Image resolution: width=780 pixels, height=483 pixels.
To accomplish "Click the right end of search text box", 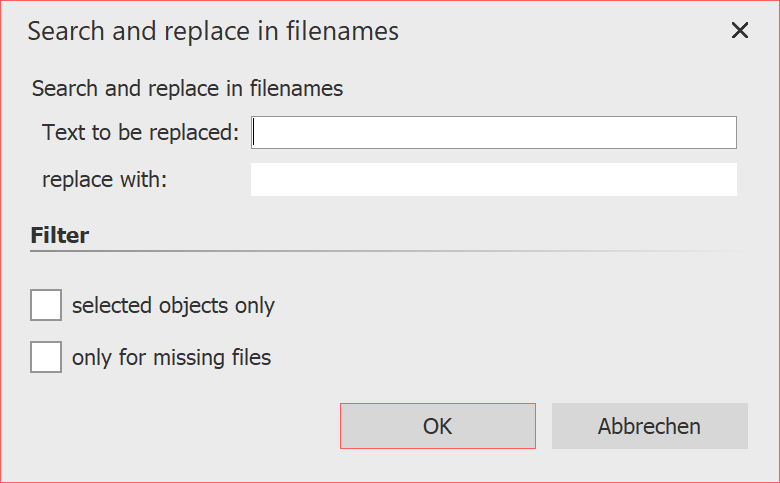I will tap(728, 132).
